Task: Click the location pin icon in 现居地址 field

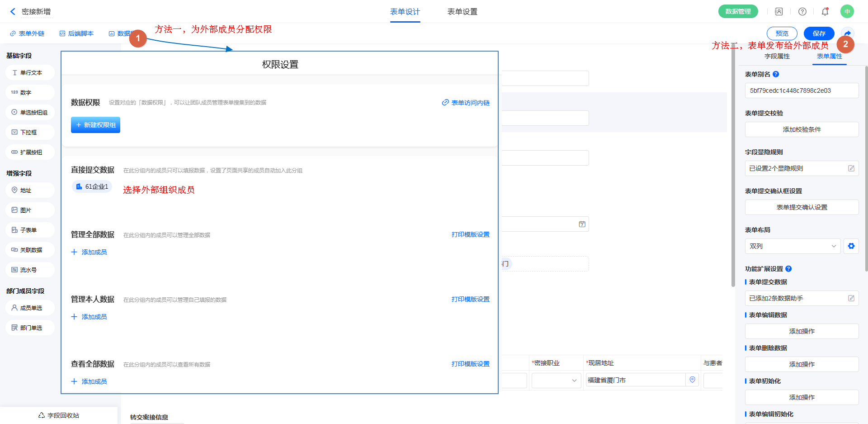Action: [692, 380]
